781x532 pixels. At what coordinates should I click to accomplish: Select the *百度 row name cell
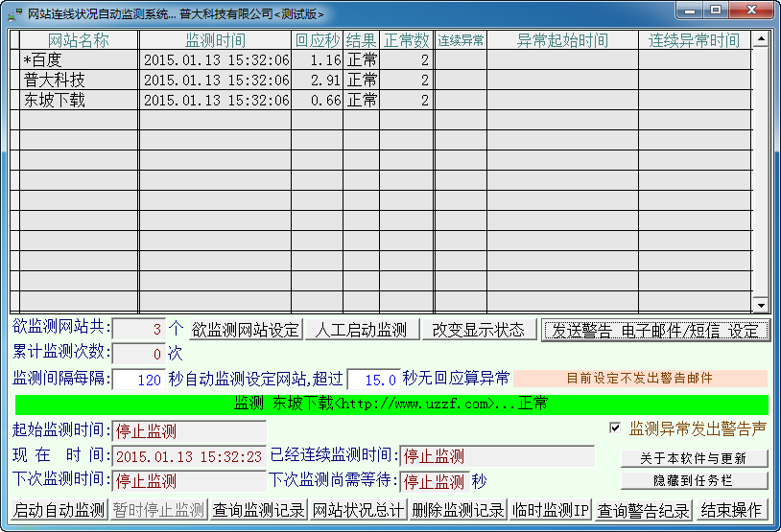[x=79, y=59]
